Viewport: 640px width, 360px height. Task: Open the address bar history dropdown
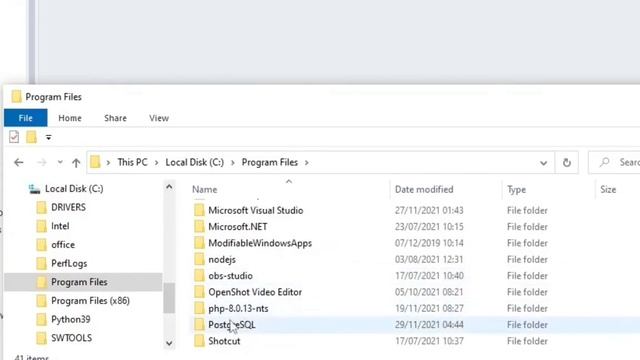coord(543,163)
